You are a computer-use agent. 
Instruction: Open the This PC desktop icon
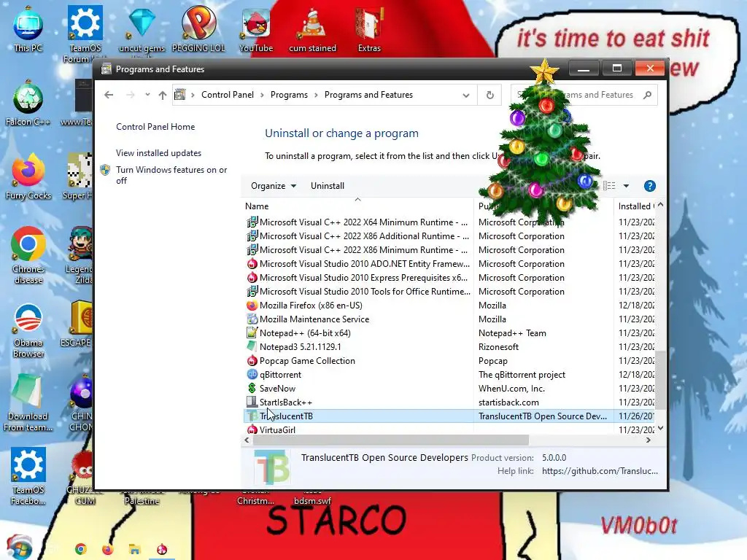tap(28, 28)
